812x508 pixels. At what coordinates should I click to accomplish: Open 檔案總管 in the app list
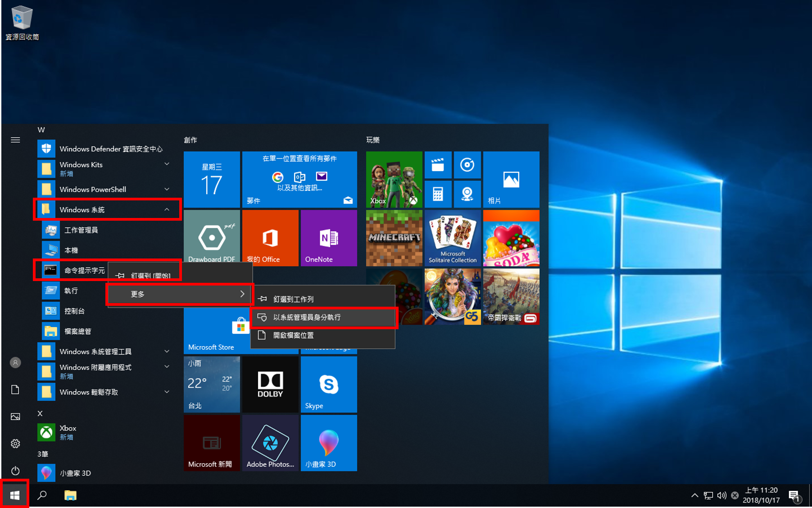click(106, 331)
